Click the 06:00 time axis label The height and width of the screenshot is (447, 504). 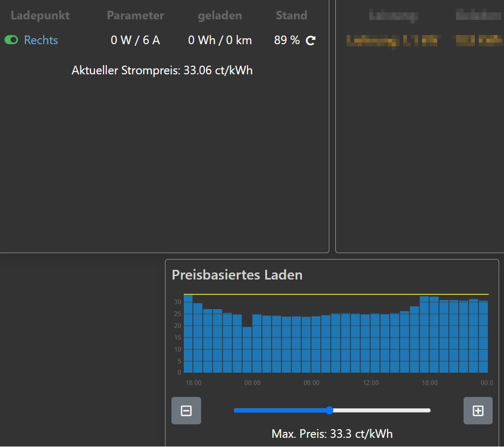pyautogui.click(x=312, y=383)
